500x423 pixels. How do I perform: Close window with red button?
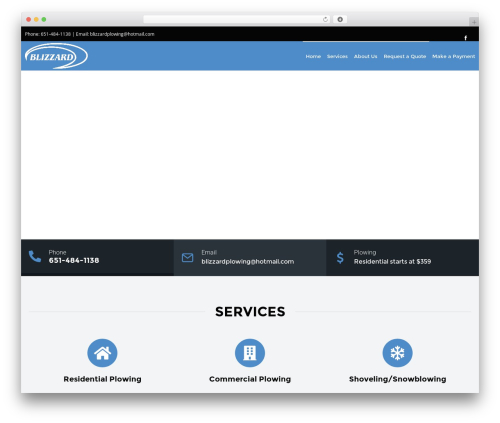tap(29, 19)
